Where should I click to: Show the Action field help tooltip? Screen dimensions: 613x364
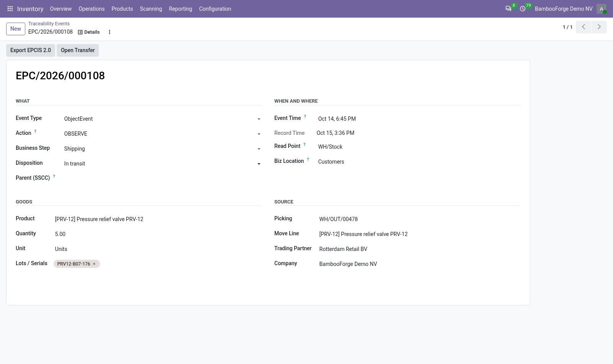click(35, 131)
